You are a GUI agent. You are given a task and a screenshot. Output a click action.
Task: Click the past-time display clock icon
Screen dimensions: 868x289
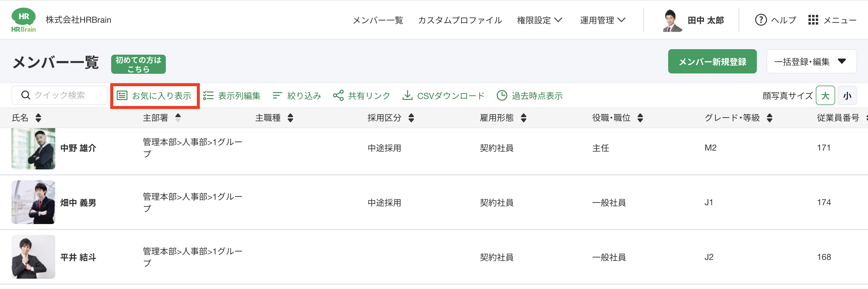[x=502, y=96]
